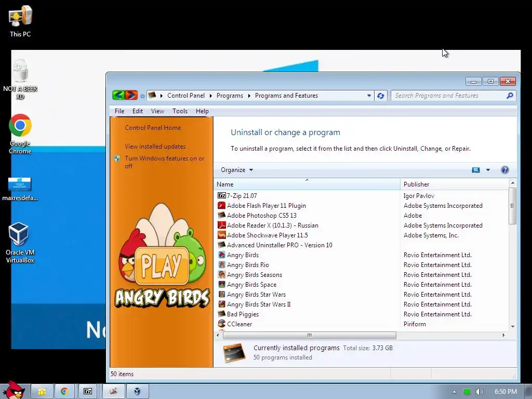
Task: Go to Control Panel Home link
Action: (x=153, y=128)
